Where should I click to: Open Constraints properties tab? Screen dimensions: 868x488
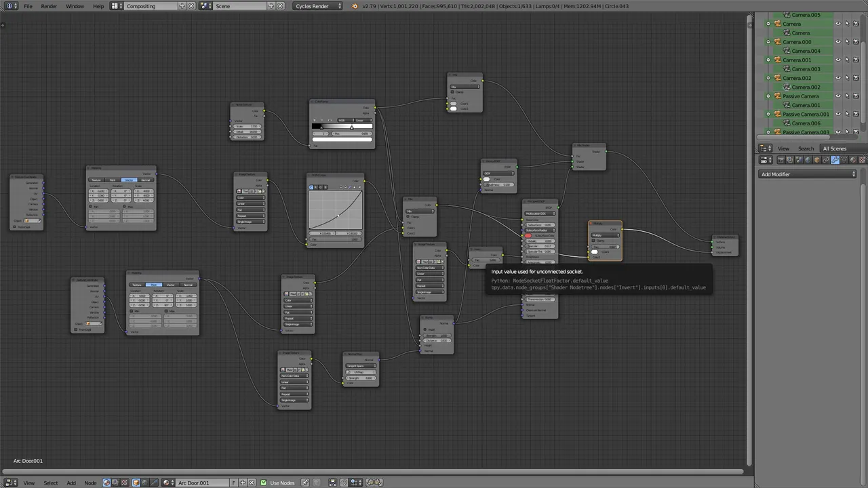825,160
